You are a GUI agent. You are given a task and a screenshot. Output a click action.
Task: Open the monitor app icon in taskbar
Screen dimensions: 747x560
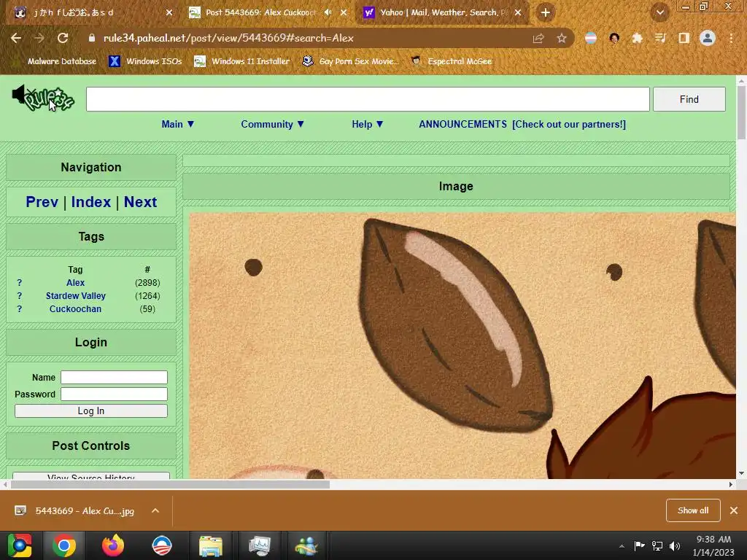click(259, 545)
